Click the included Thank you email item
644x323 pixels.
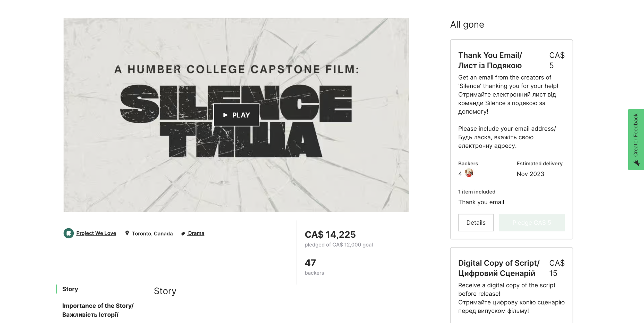tap(481, 202)
